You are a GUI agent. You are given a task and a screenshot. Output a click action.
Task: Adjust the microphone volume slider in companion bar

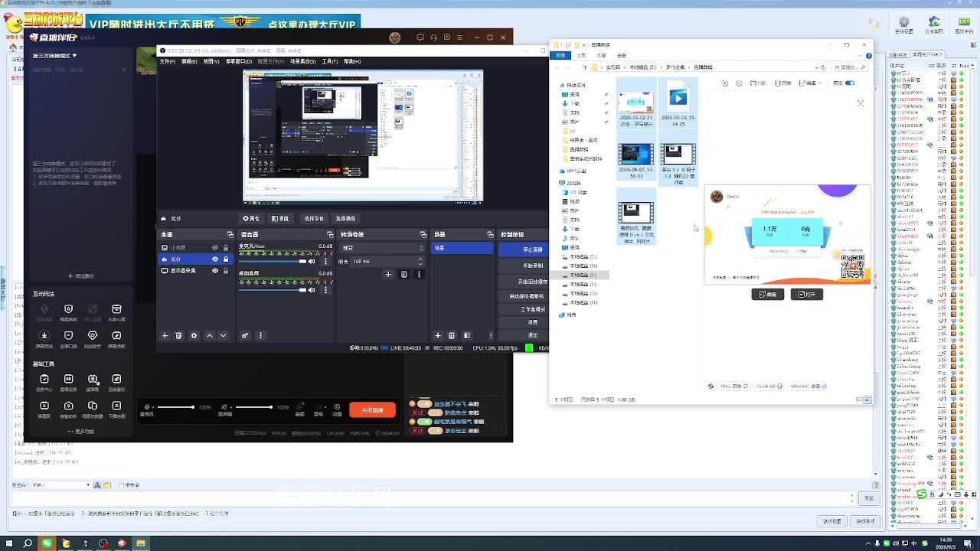coord(175,407)
